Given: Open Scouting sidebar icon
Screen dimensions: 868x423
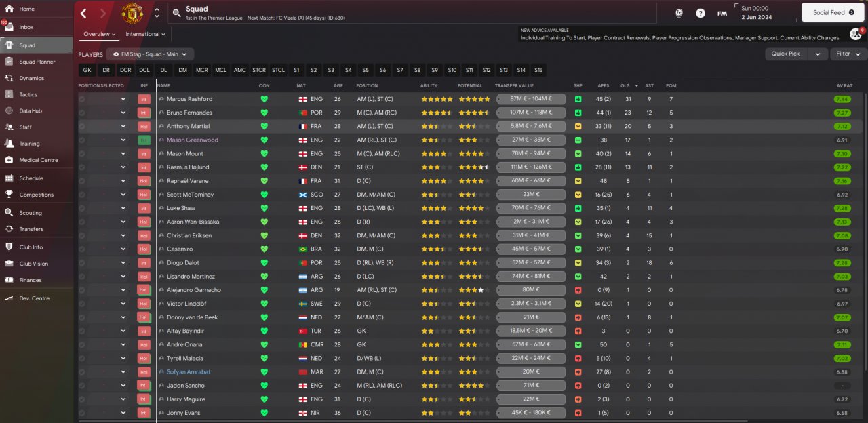Looking at the screenshot, I should [9, 212].
